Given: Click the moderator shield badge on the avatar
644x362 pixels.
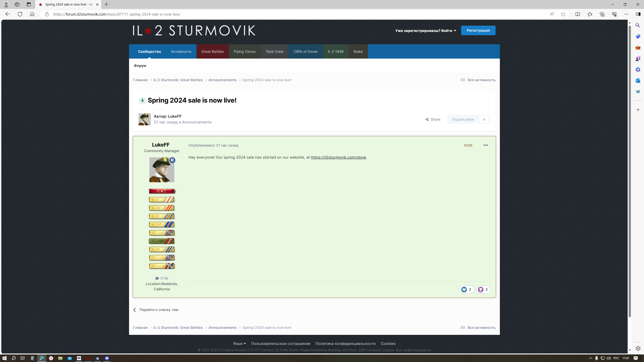Looking at the screenshot, I should (x=172, y=160).
